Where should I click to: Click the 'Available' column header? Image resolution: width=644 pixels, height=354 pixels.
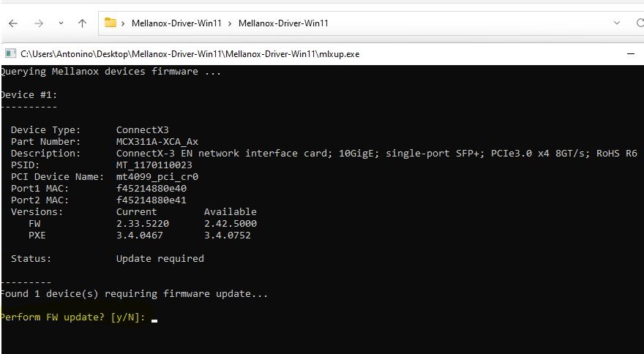[x=231, y=212]
